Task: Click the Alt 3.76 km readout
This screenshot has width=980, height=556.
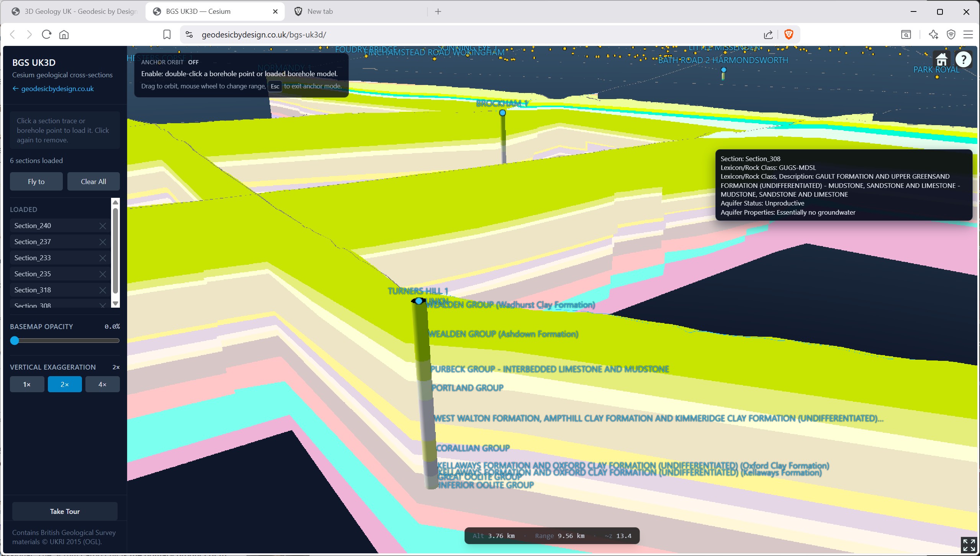Action: point(494,536)
